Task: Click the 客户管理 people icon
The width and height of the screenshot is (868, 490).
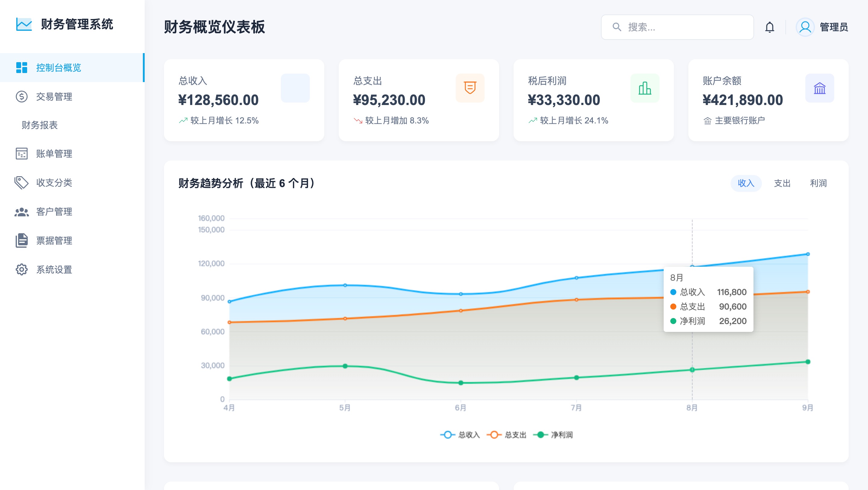Action: [22, 212]
